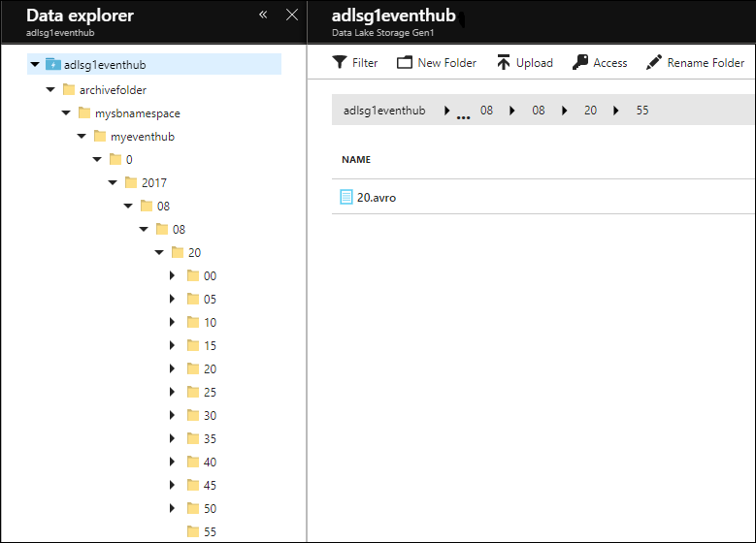Open the breadcrumb ellipsis for hidden path
This screenshot has width=756, height=543.
463,117
